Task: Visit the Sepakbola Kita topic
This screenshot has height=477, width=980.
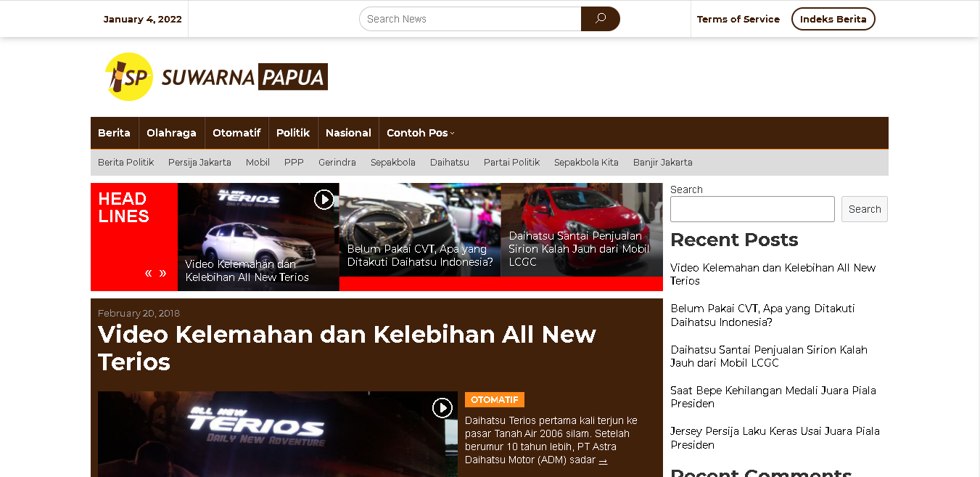Action: [586, 163]
